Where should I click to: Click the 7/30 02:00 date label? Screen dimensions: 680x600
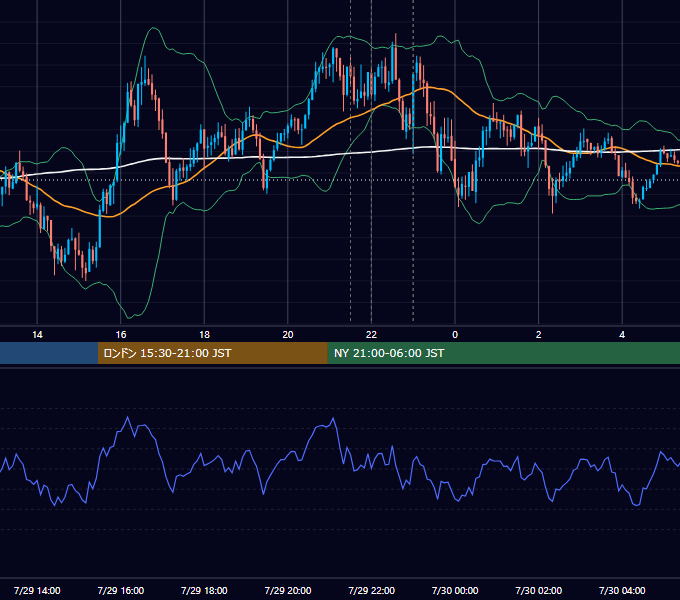click(x=539, y=590)
